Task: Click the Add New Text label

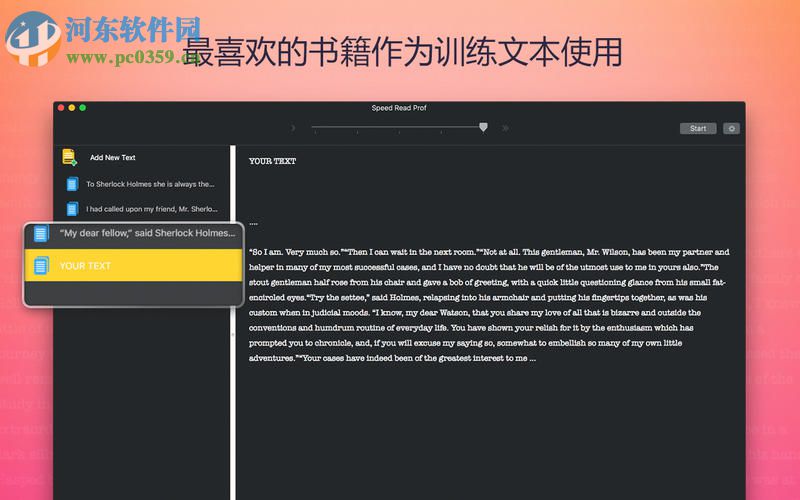Action: coord(113,158)
